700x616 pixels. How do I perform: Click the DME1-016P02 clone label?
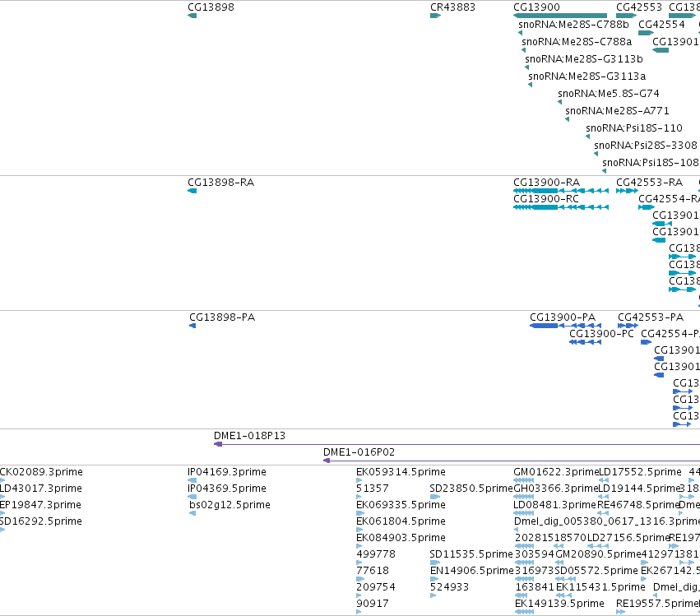click(x=359, y=452)
